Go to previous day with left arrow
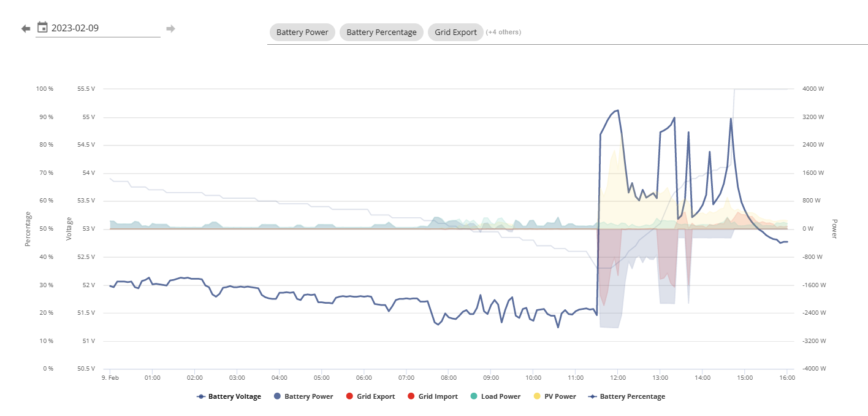This screenshot has width=868, height=416. click(x=26, y=29)
